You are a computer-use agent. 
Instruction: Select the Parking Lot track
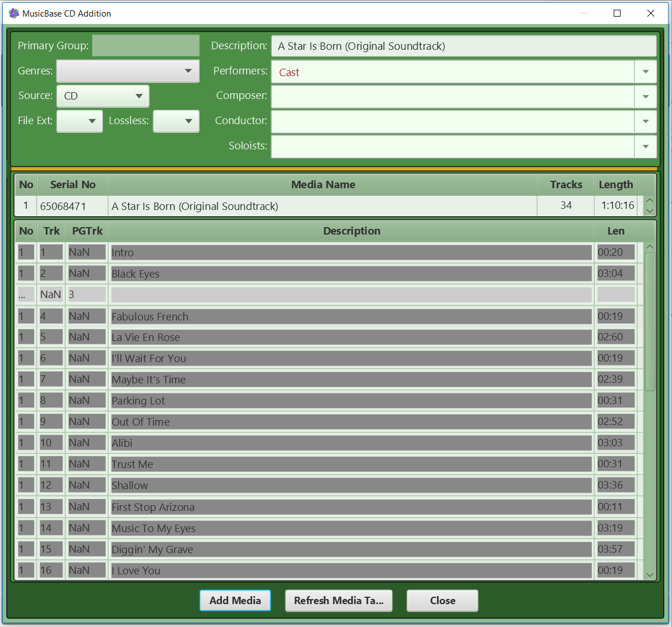[x=351, y=400]
